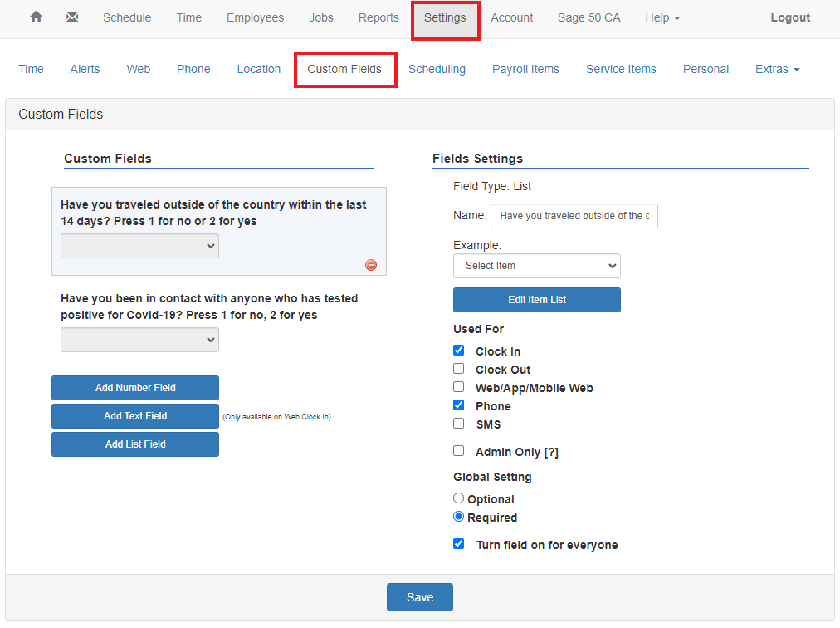Screen dimensions: 840x628
Task: Click the Logout link
Action: click(790, 17)
